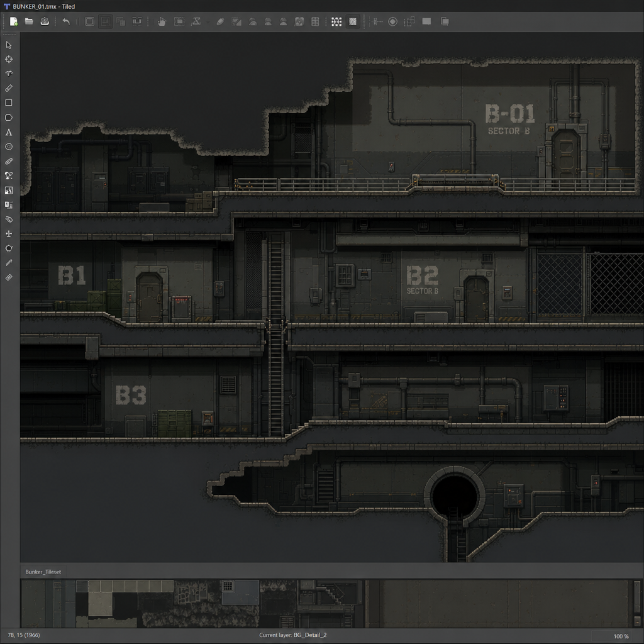644x644 pixels.
Task: Select the diamond eraser tool at sidebar bottom
Action: [x=9, y=277]
